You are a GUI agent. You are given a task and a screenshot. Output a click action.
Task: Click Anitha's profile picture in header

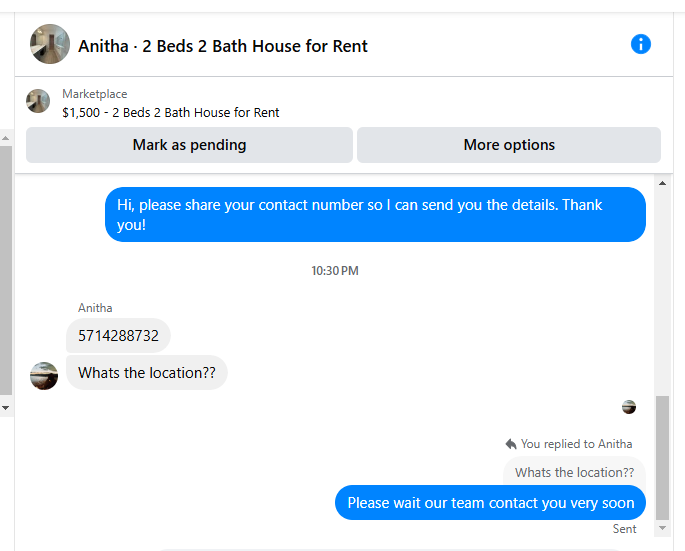click(50, 44)
